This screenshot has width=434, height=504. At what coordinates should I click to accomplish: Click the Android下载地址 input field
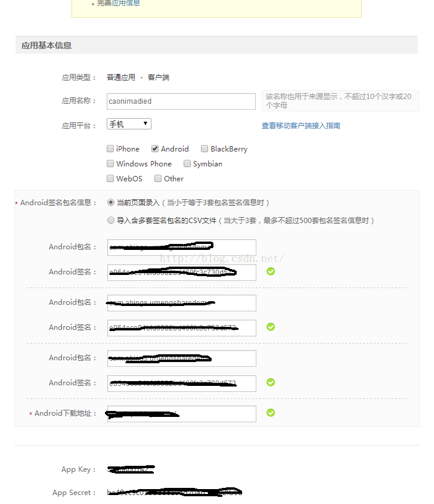(182, 414)
